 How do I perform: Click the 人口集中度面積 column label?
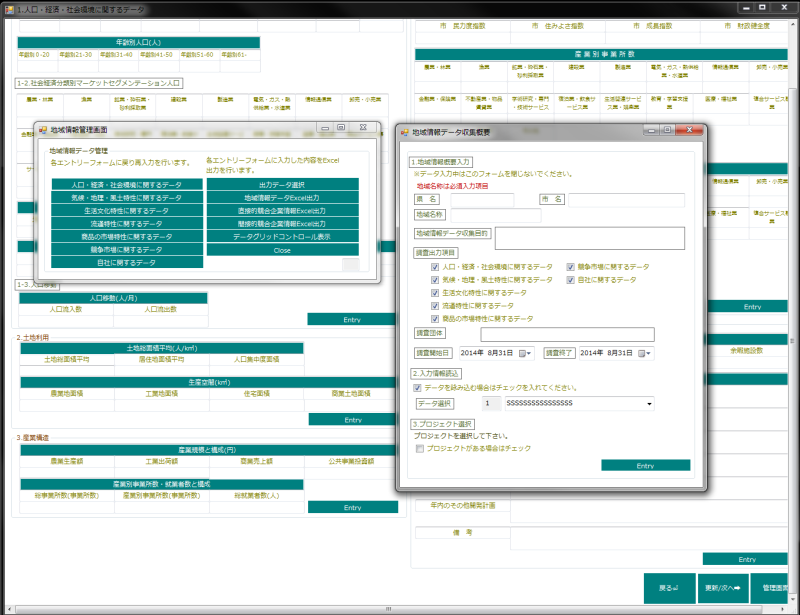coord(257,359)
